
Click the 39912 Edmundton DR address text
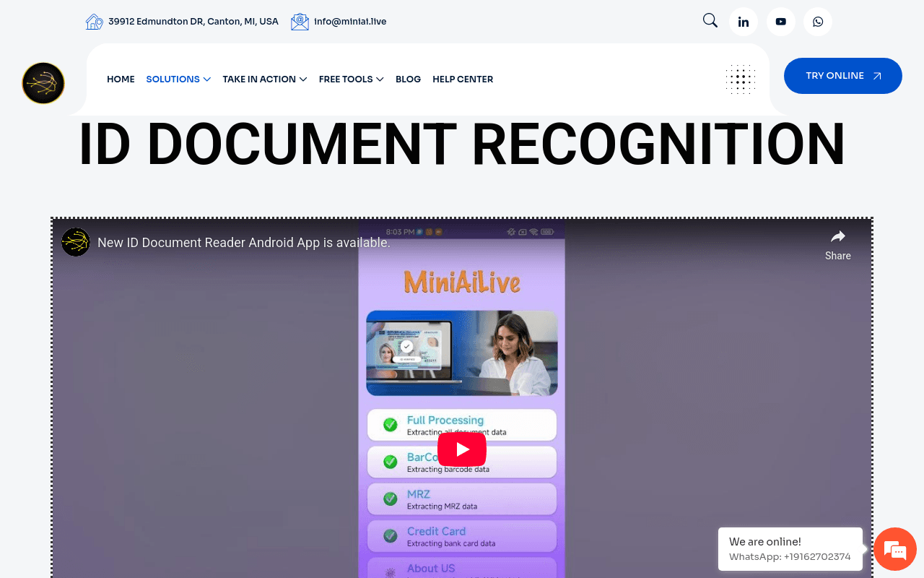coord(193,22)
